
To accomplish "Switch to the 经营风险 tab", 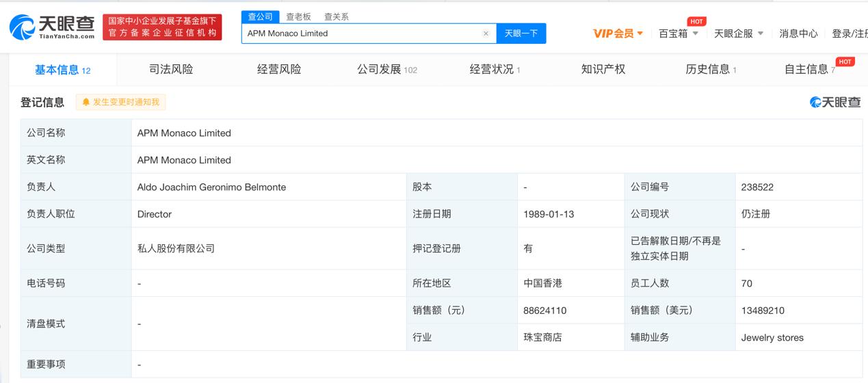I will pyautogui.click(x=279, y=70).
